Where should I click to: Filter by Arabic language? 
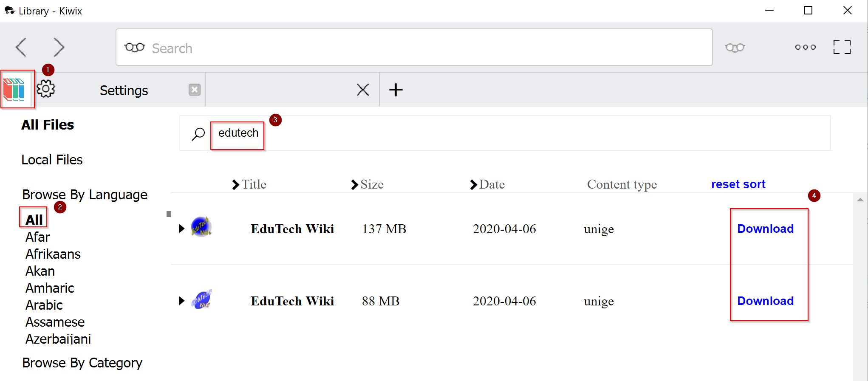click(44, 305)
